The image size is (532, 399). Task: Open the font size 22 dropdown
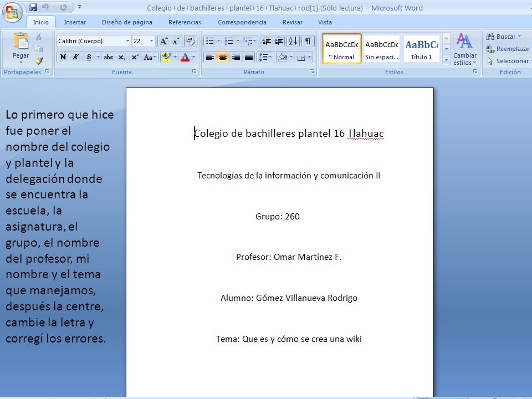click(x=151, y=41)
